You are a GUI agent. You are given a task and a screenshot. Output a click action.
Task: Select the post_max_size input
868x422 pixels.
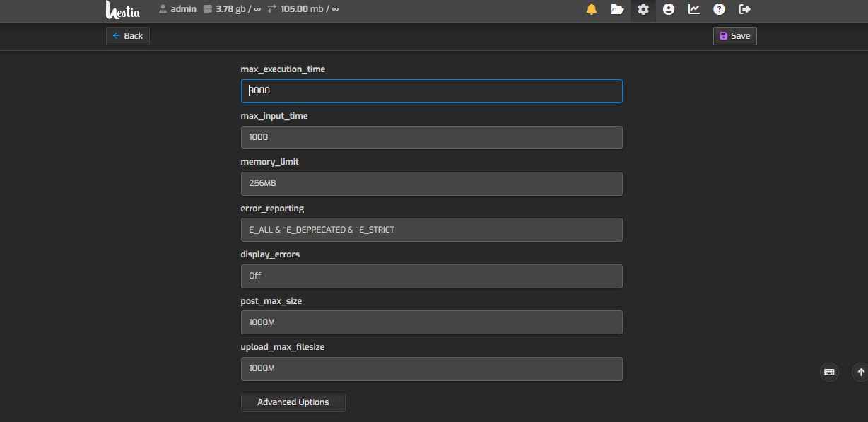[431, 322]
